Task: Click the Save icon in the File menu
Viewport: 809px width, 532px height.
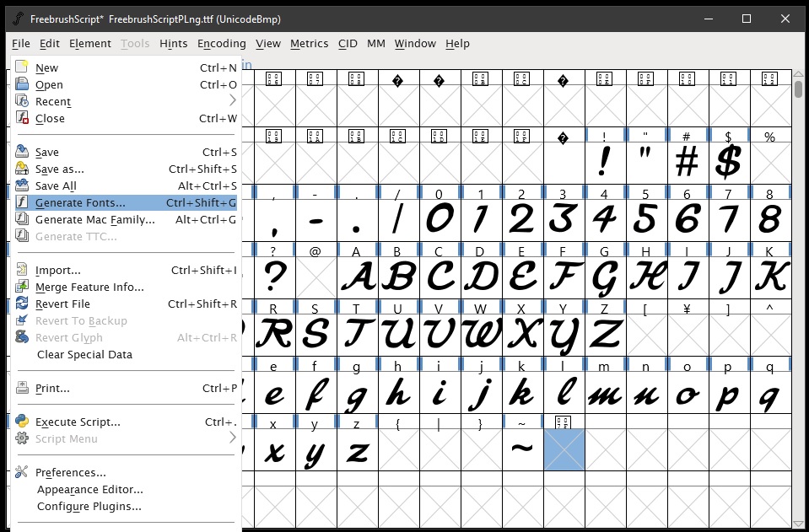Action: [22, 152]
